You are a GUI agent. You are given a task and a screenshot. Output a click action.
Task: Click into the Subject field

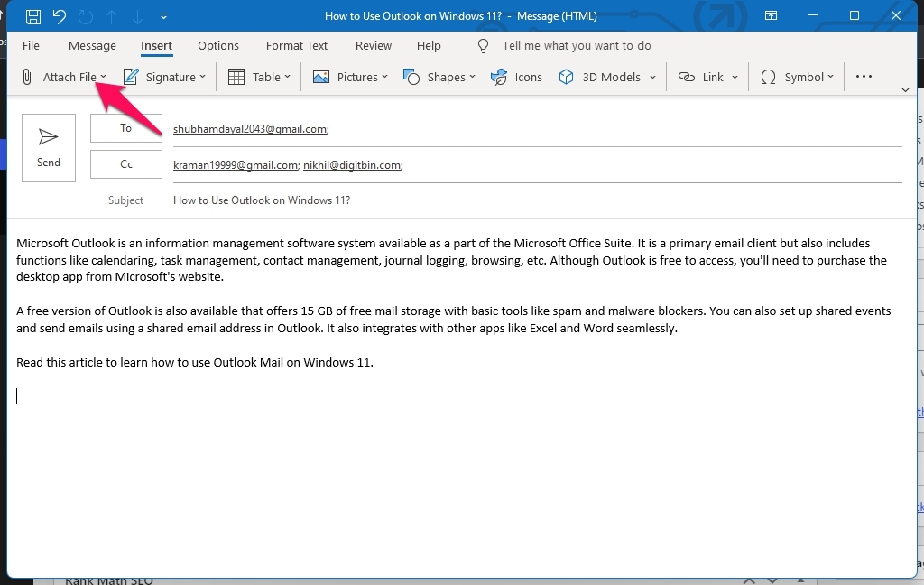(532, 200)
